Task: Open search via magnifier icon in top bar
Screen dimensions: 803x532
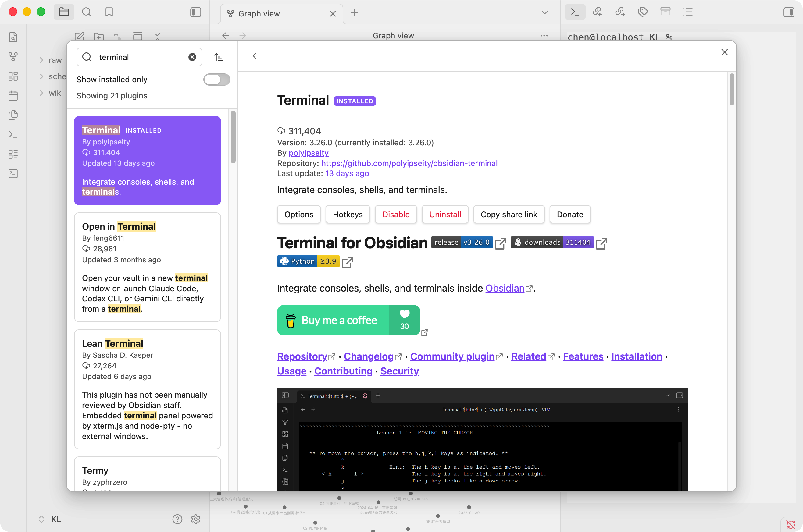Action: [87, 12]
